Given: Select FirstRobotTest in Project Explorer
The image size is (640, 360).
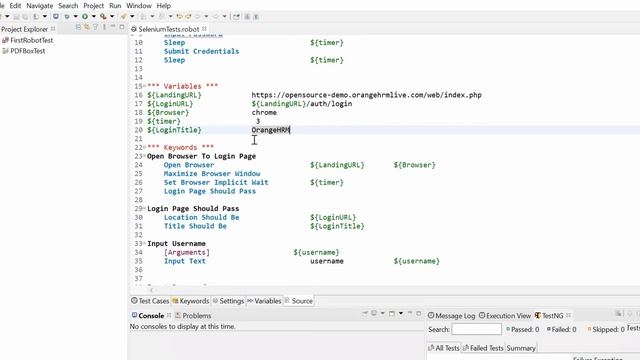Looking at the screenshot, I should [31, 40].
